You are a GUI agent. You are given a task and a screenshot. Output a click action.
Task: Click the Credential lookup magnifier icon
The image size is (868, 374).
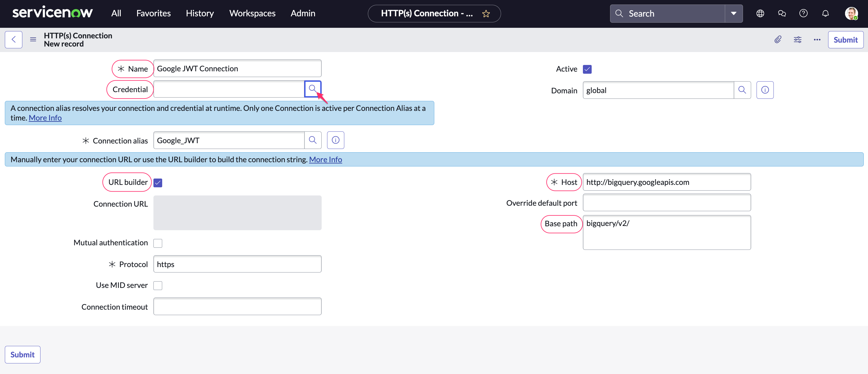313,89
